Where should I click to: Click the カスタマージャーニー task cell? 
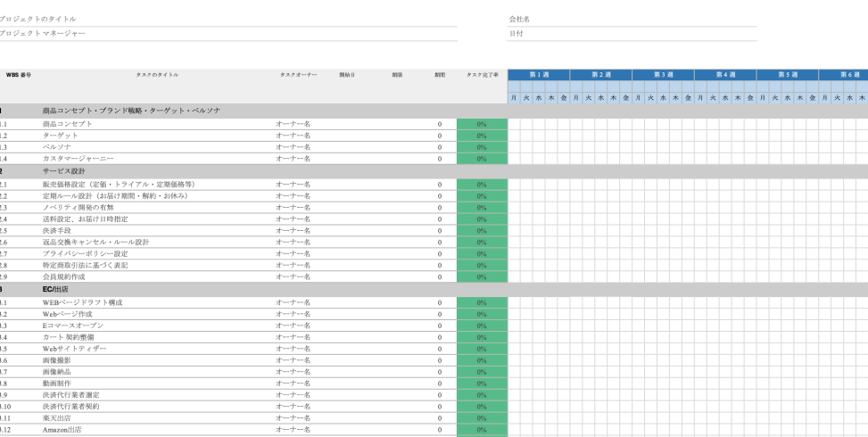pos(78,159)
